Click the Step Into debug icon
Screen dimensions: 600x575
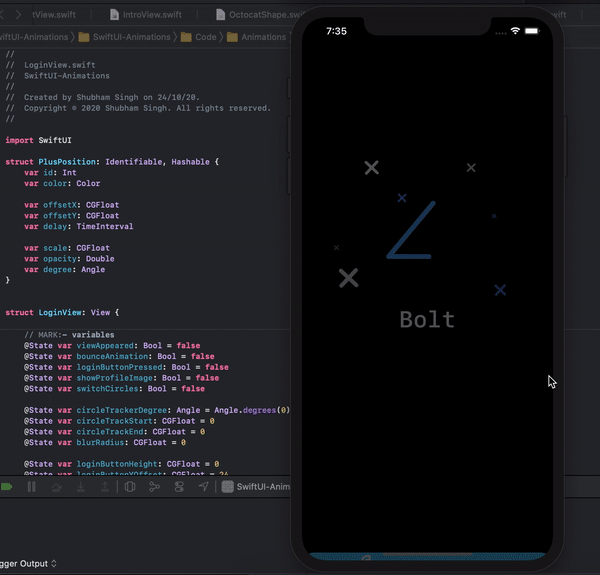(81, 487)
